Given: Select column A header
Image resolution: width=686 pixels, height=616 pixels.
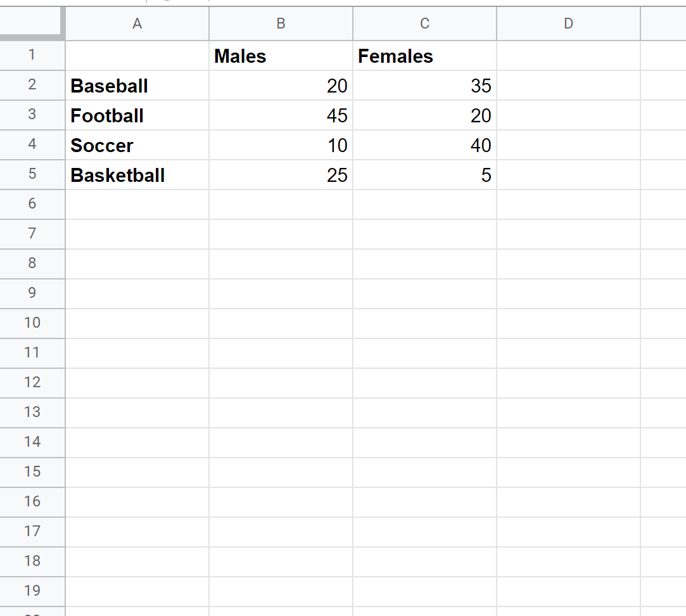Looking at the screenshot, I should coord(137,24).
